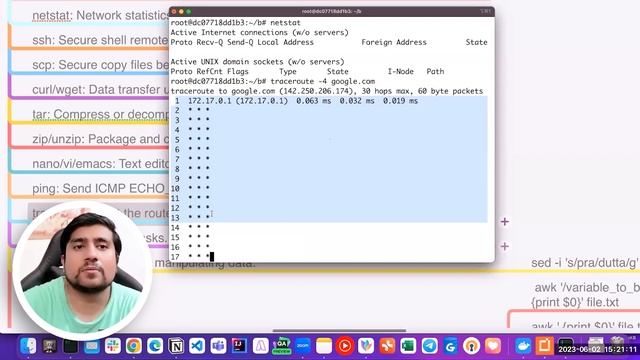This screenshot has width=640, height=360.
Task: Open the keyhole VPN icon in the dock
Action: tap(471, 346)
